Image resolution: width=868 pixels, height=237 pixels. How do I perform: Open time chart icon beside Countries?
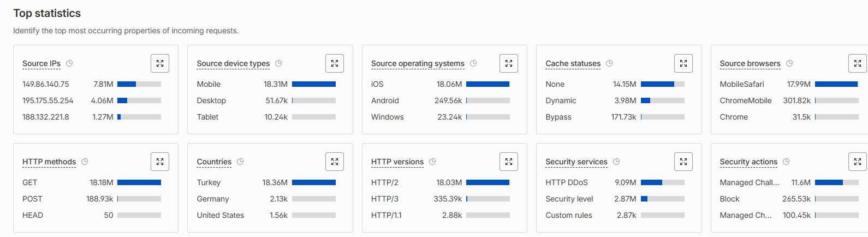tap(240, 162)
